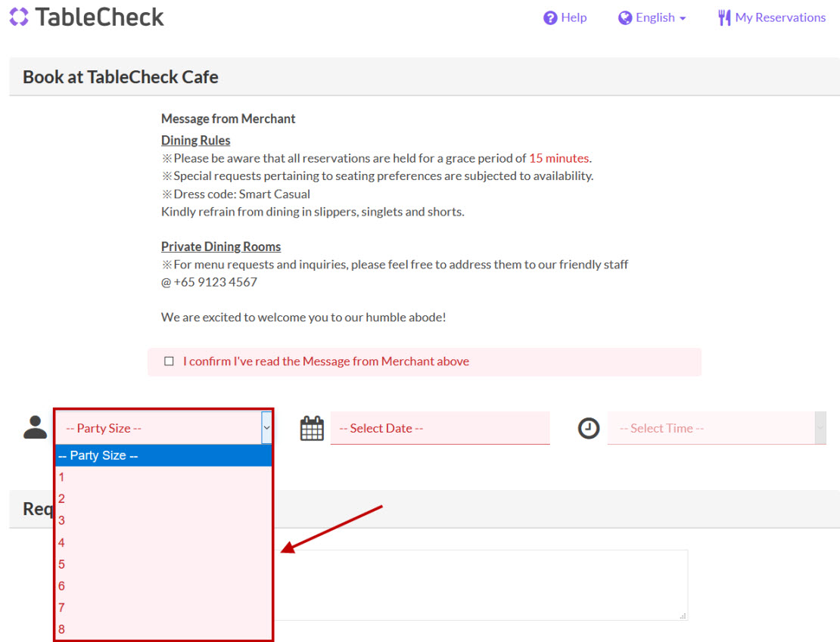
Task: Choose party size 1 from list
Action: 163,477
